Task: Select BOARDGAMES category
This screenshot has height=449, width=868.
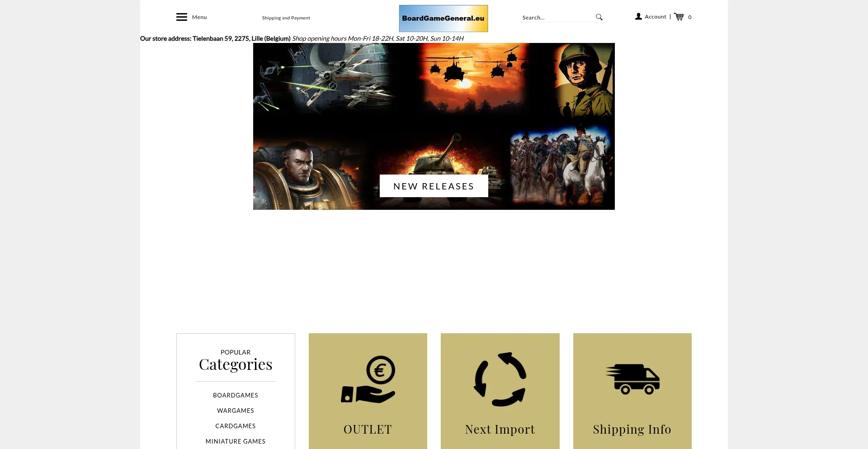Action: [236, 395]
